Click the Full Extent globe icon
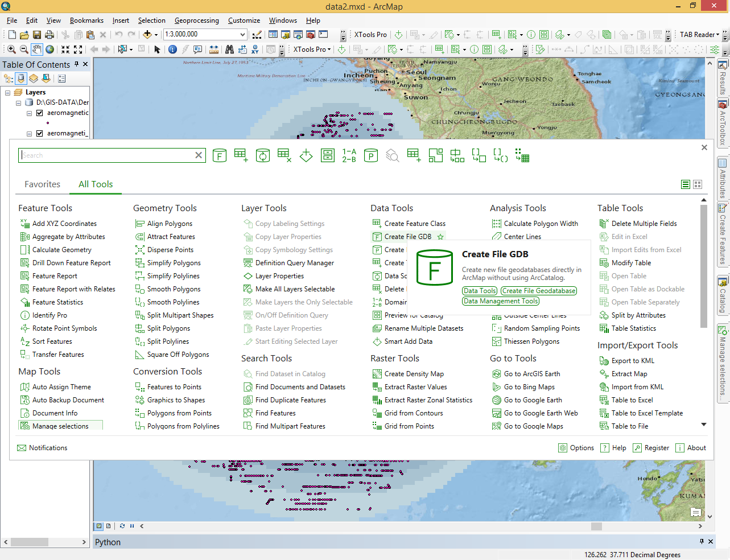Screen dimensions: 730x560 50,50
